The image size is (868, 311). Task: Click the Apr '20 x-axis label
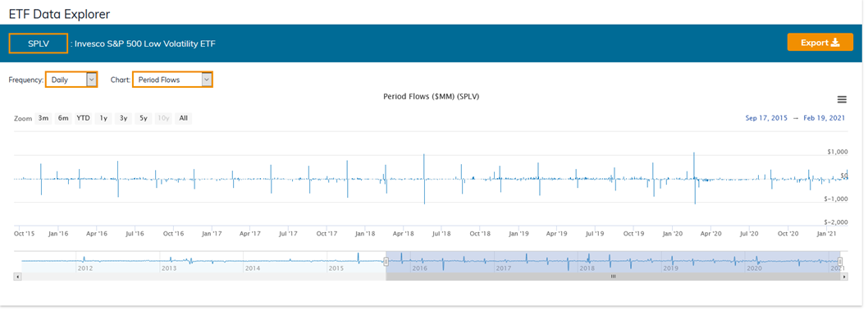pos(711,234)
